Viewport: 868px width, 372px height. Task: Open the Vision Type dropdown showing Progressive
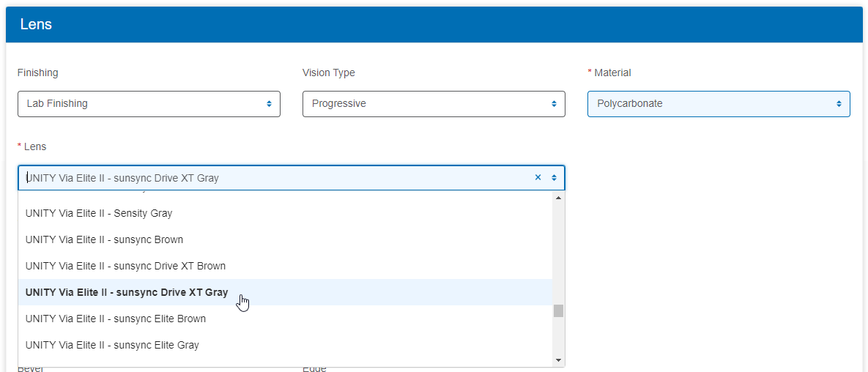coord(434,104)
